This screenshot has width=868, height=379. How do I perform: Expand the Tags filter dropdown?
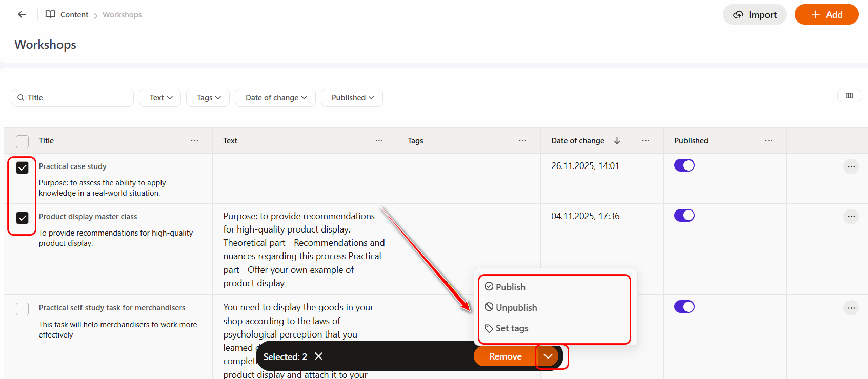click(x=208, y=98)
